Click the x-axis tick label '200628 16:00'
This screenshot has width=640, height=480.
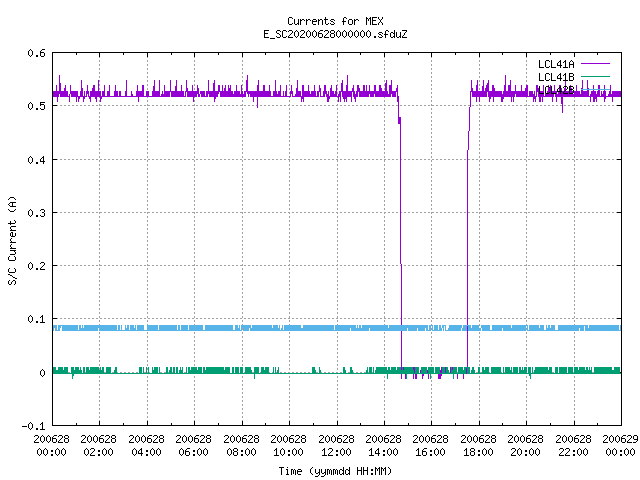[430, 445]
